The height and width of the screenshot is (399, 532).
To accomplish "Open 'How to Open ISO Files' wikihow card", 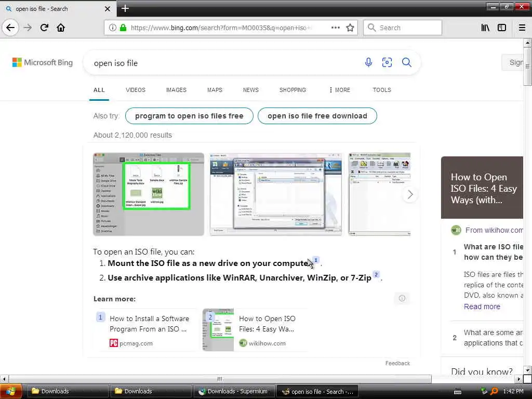I will coord(255,330).
